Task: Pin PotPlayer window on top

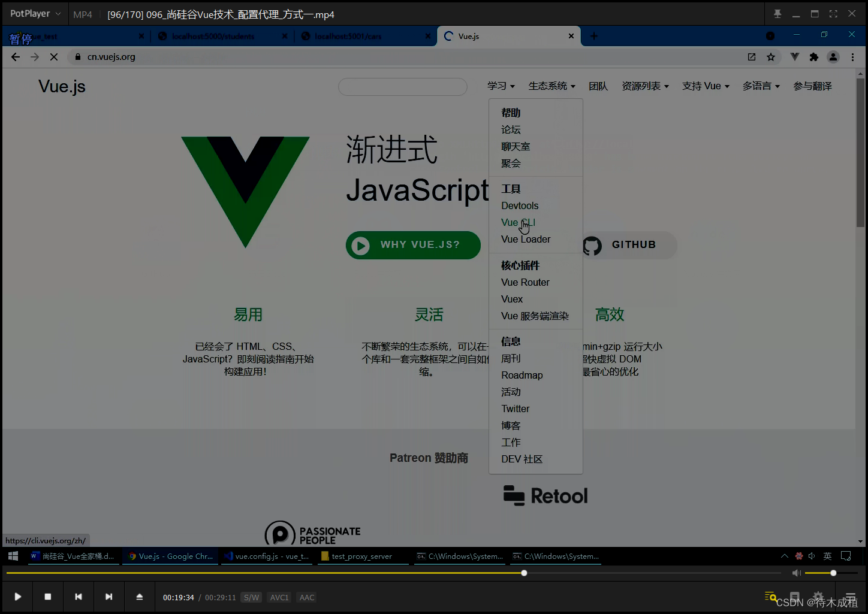Action: pos(777,14)
